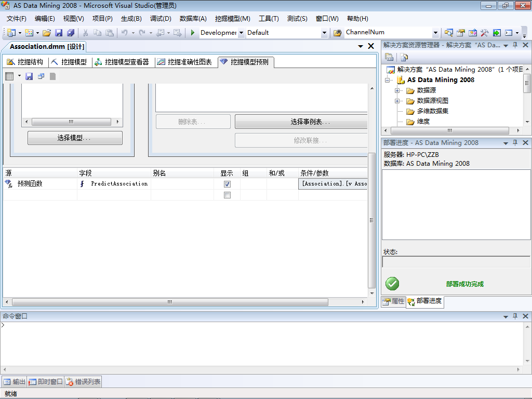Screen dimensions: 532x399
Task: Click the green Start Debugging arrow
Action: pos(192,33)
